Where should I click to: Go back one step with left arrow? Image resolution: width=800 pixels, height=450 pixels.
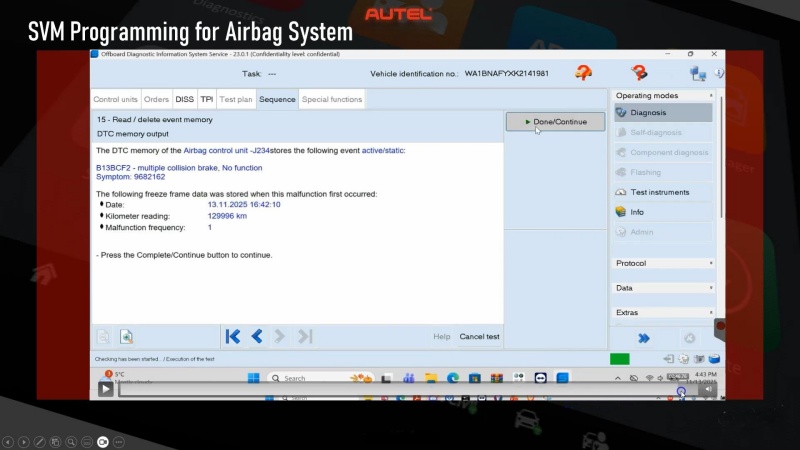tap(257, 337)
